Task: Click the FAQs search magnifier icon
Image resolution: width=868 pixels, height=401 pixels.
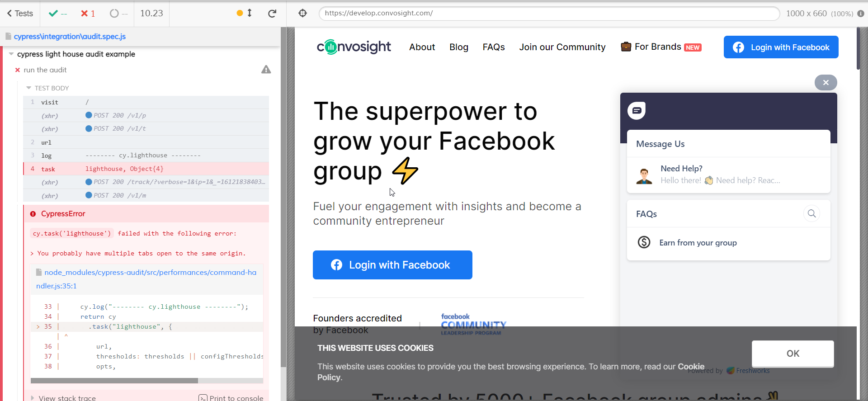Action: [x=811, y=213]
